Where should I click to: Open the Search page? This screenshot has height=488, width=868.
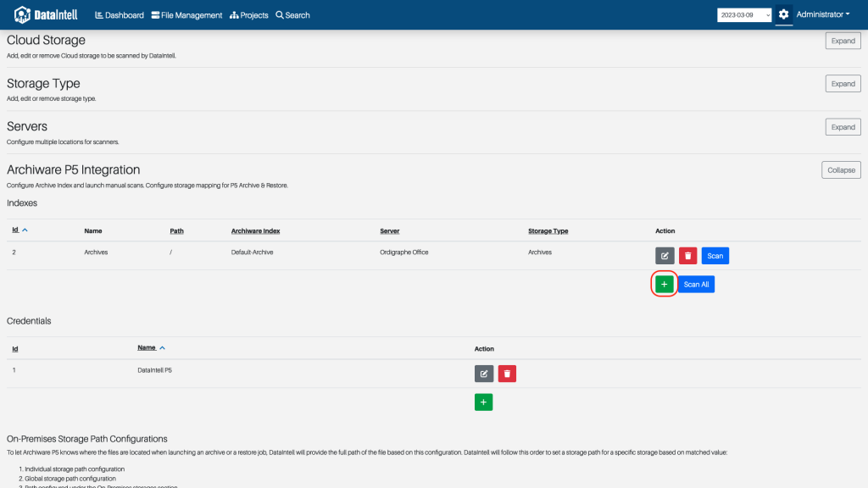click(x=292, y=15)
